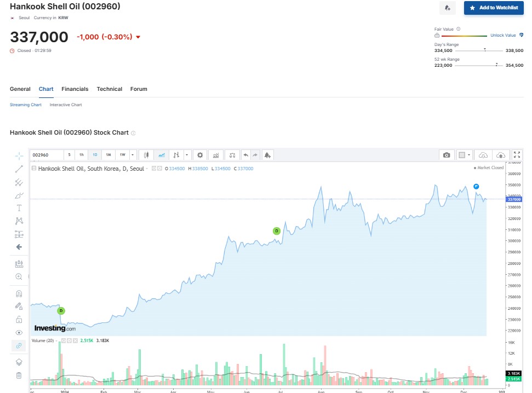Image resolution: width=532 pixels, height=393 pixels.
Task: Click the Streaming Chart link
Action: pyautogui.click(x=26, y=105)
